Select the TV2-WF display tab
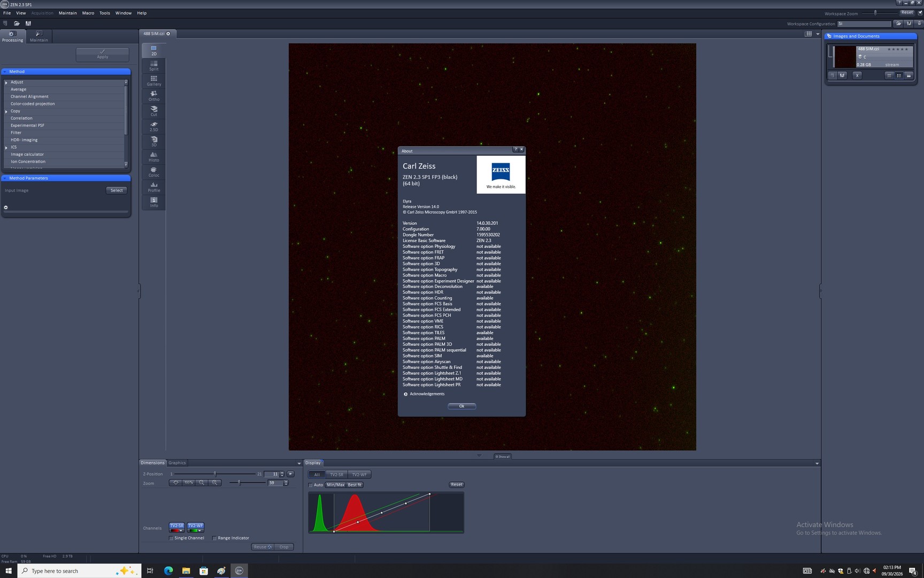The width and height of the screenshot is (924, 578). point(359,475)
